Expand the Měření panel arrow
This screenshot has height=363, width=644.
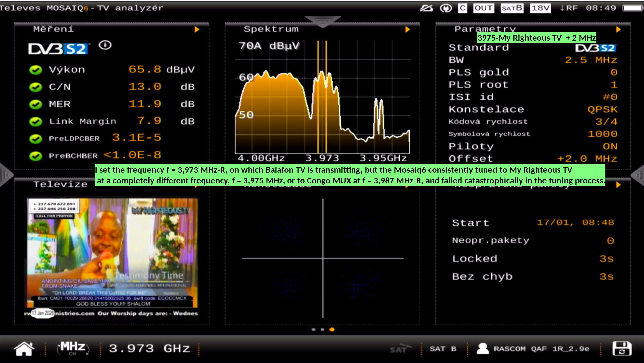pyautogui.click(x=197, y=30)
